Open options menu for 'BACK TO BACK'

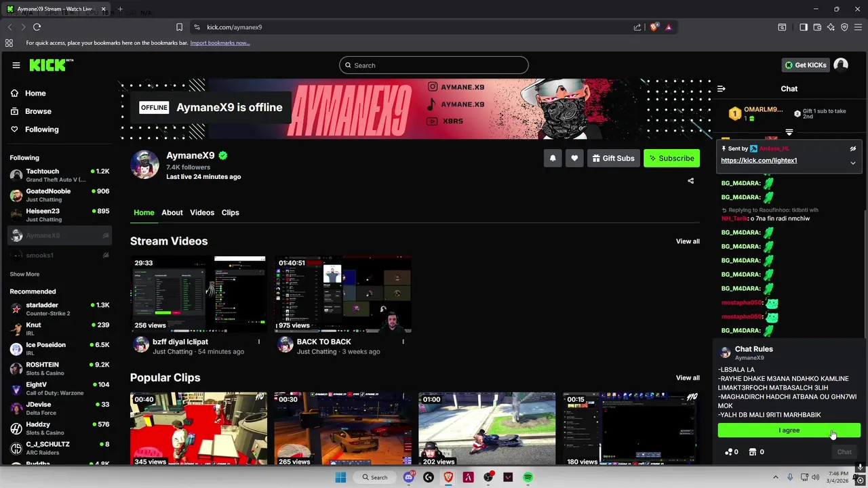click(403, 342)
